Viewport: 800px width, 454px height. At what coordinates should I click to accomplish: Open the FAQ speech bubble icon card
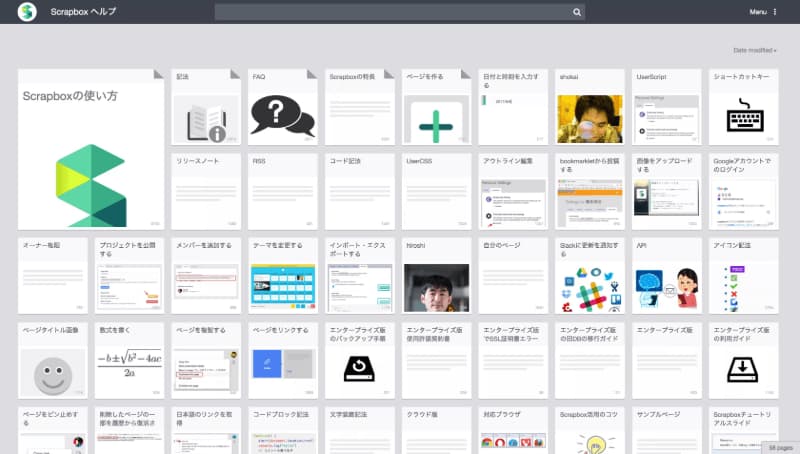click(x=283, y=107)
